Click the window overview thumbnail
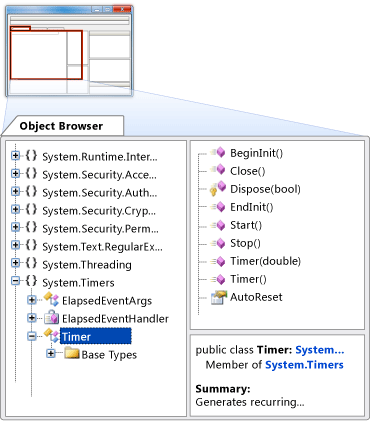The width and height of the screenshot is (370, 421). pyautogui.click(x=69, y=51)
